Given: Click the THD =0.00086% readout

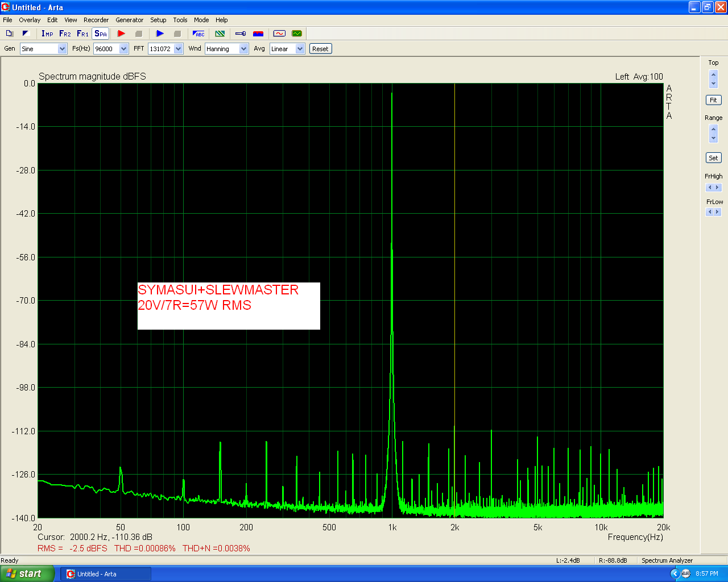Looking at the screenshot, I should pos(145,548).
